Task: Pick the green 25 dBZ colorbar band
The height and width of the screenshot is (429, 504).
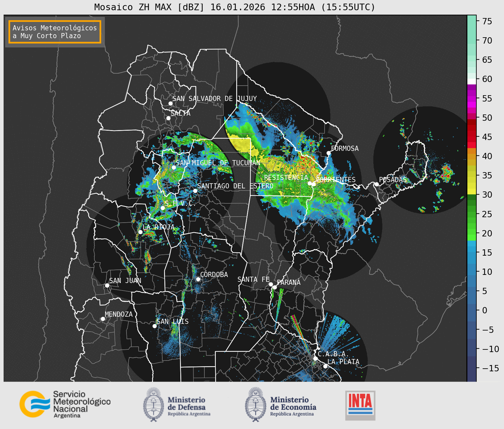Action: click(x=472, y=214)
